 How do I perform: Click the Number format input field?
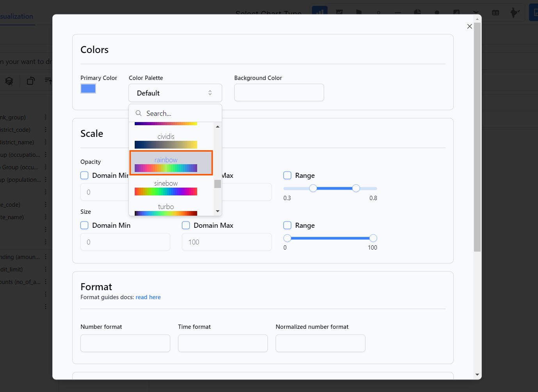coord(125,343)
